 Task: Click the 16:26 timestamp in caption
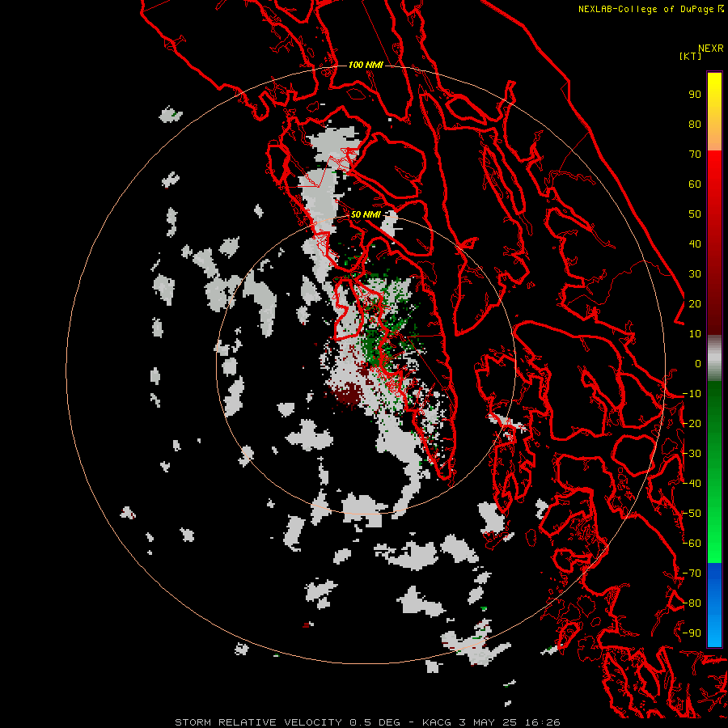[x=543, y=722]
